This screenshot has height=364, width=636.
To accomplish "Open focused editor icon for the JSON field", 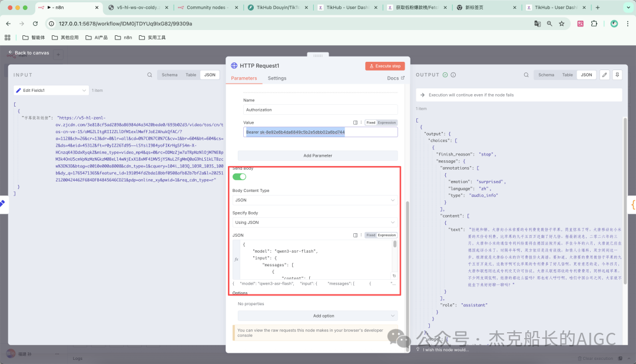I will (355, 235).
